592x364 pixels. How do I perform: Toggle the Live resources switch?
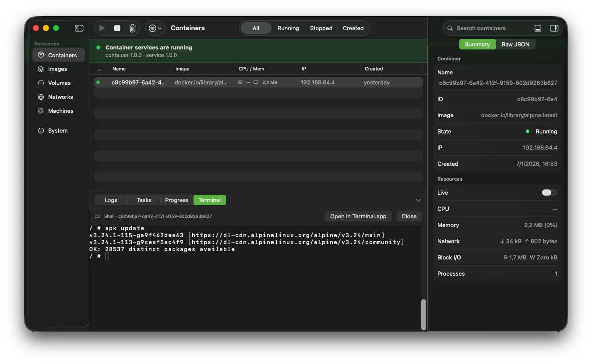550,192
